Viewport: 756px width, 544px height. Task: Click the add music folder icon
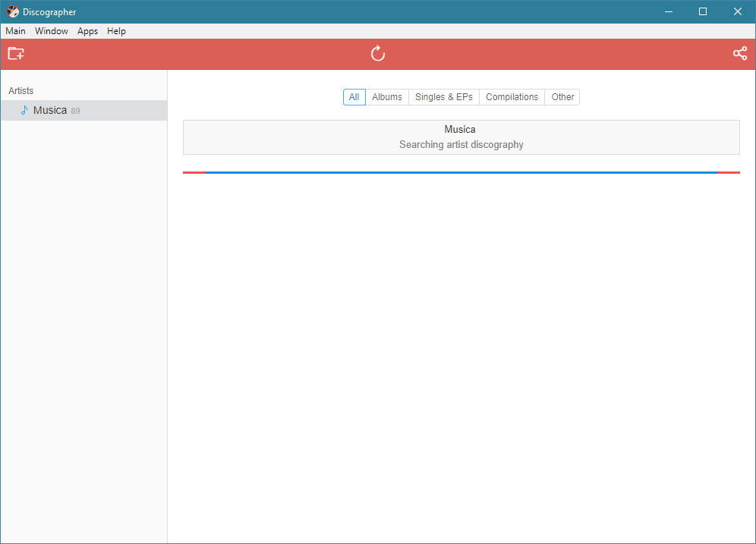pyautogui.click(x=16, y=54)
